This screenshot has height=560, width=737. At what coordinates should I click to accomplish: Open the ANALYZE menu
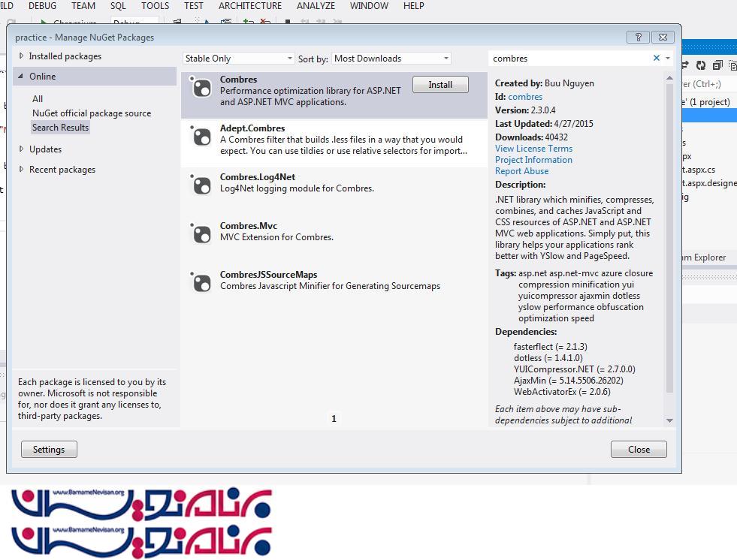pos(316,6)
